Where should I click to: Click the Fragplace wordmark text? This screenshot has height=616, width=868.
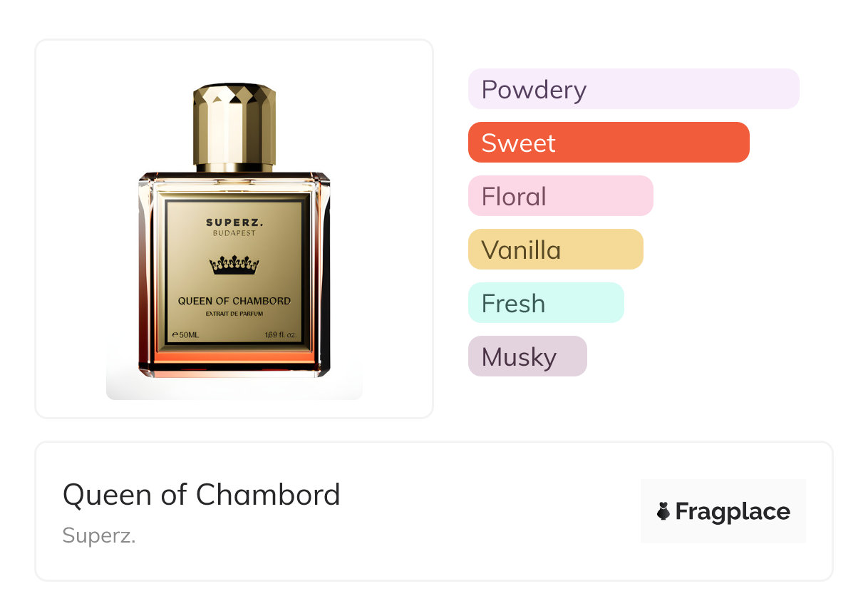point(733,511)
